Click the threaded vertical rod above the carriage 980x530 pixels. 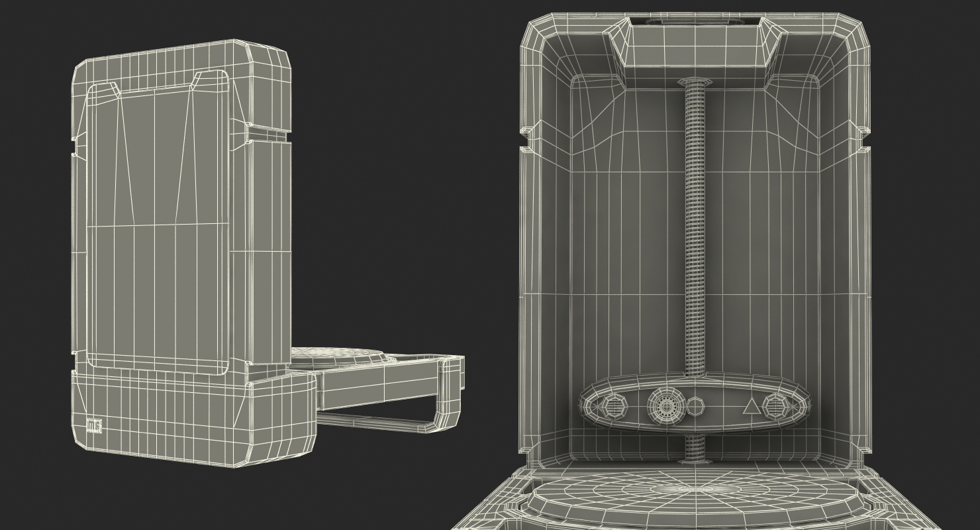pos(695,229)
